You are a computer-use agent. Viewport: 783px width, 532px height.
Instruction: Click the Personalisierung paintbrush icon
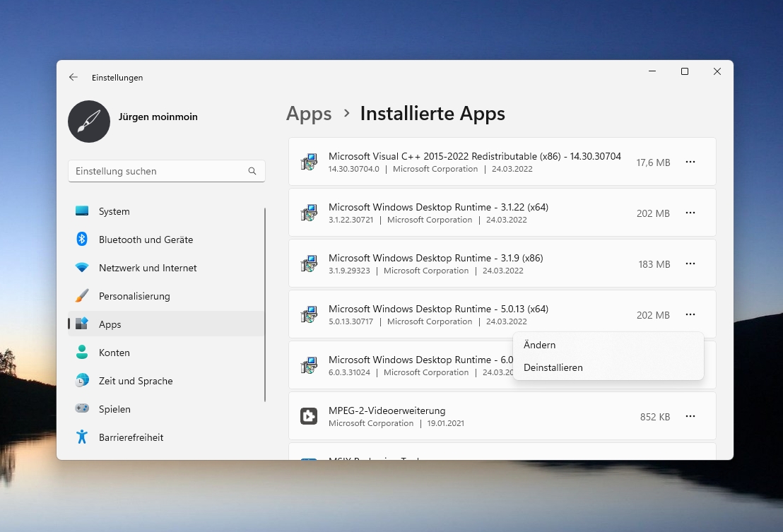click(82, 296)
